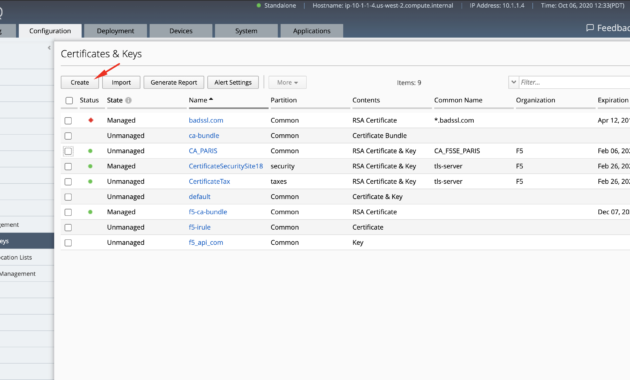
Task: Check the box for CertificateTax row
Action: 68,182
